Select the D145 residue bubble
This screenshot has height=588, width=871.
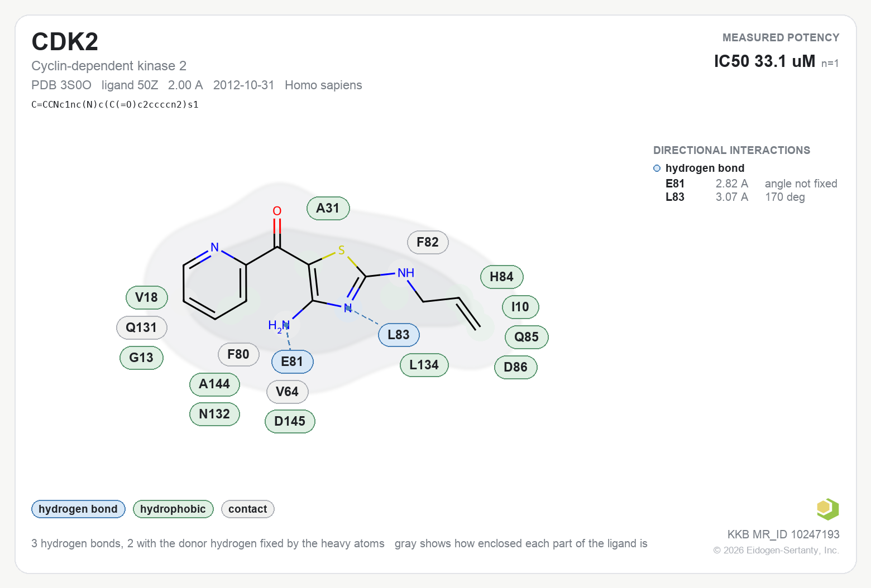(290, 421)
